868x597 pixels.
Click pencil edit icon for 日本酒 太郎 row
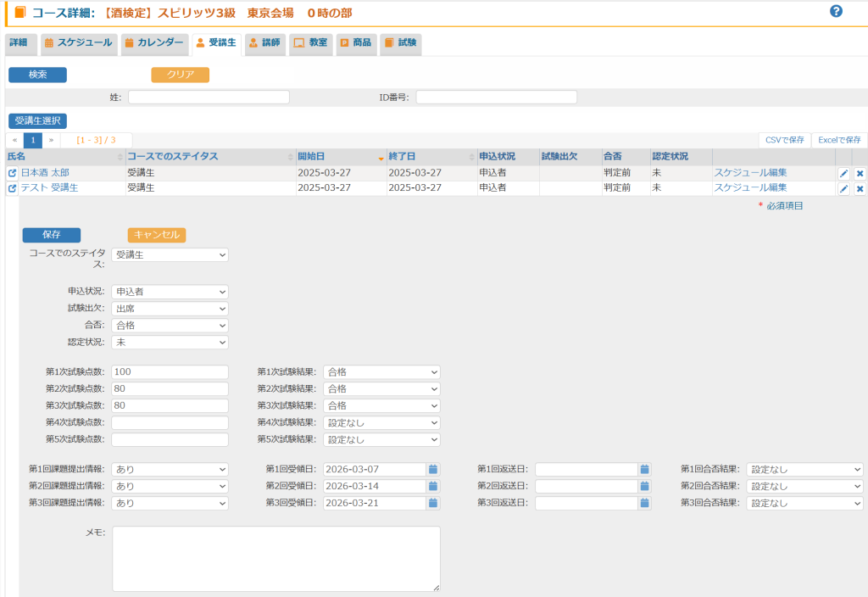[843, 173]
